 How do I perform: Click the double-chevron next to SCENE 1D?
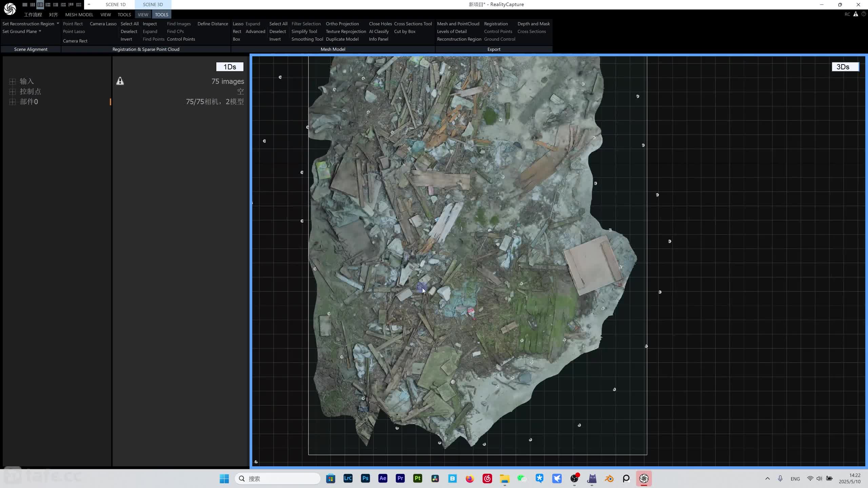tap(89, 4)
